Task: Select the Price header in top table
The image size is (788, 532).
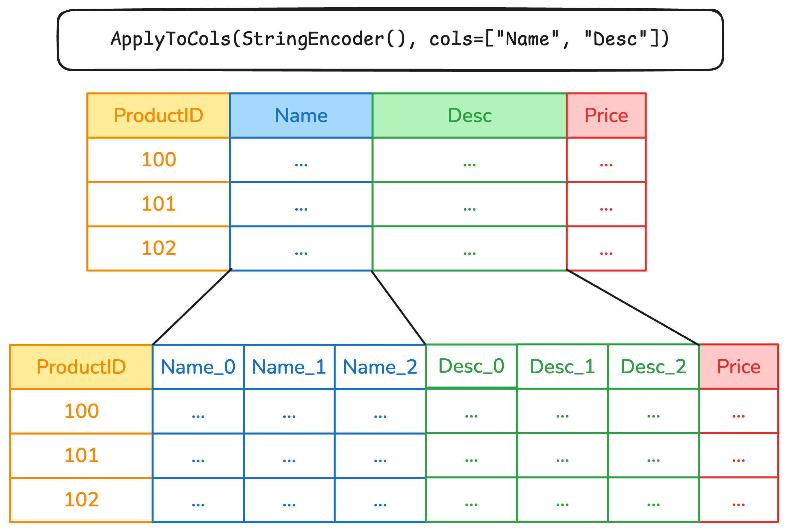Action: coord(606,115)
